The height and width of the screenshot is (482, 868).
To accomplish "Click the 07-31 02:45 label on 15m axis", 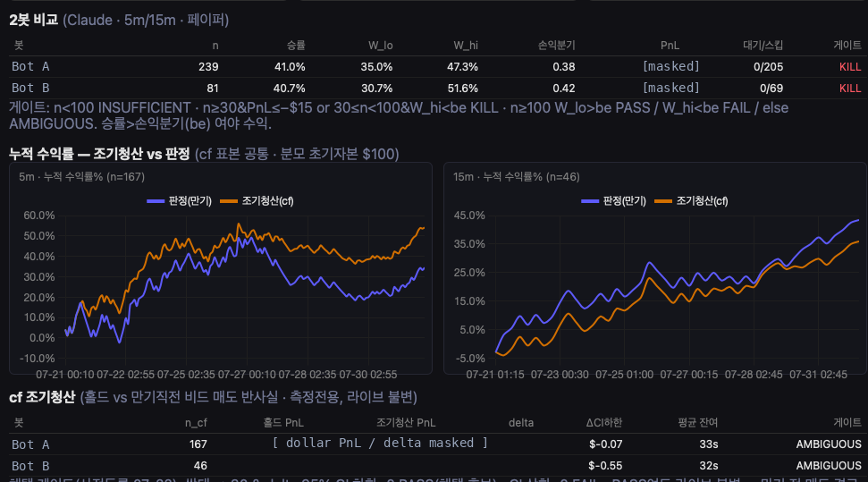I will pos(818,375).
